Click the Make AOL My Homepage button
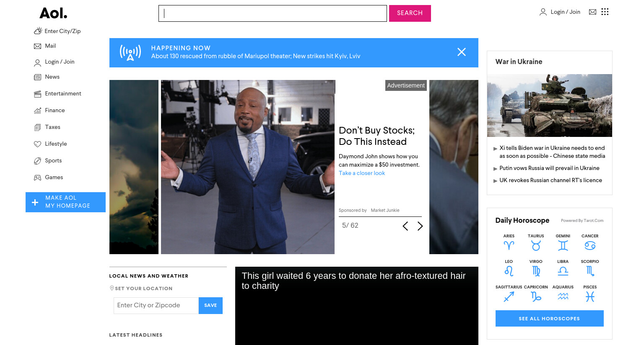Viewport: 644px width, 345px height. click(x=65, y=202)
